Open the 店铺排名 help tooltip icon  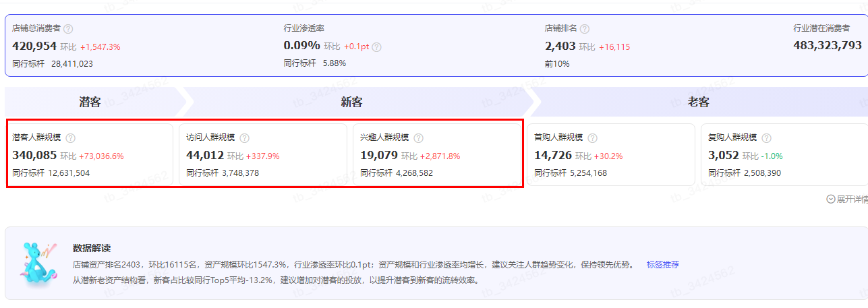[x=585, y=29]
